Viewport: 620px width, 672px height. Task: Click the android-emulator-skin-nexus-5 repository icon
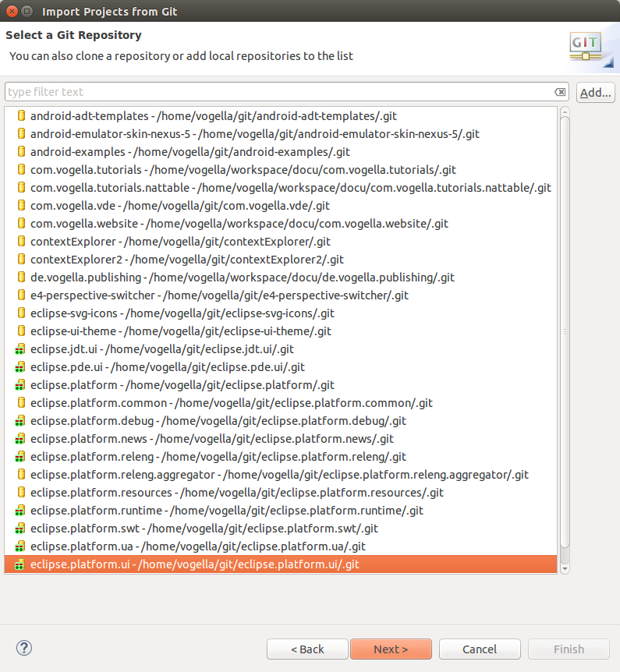(x=21, y=134)
